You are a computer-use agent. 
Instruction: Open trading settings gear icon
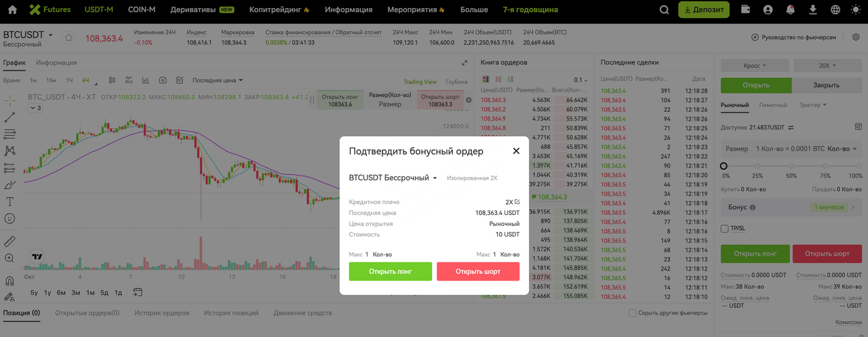point(856,37)
